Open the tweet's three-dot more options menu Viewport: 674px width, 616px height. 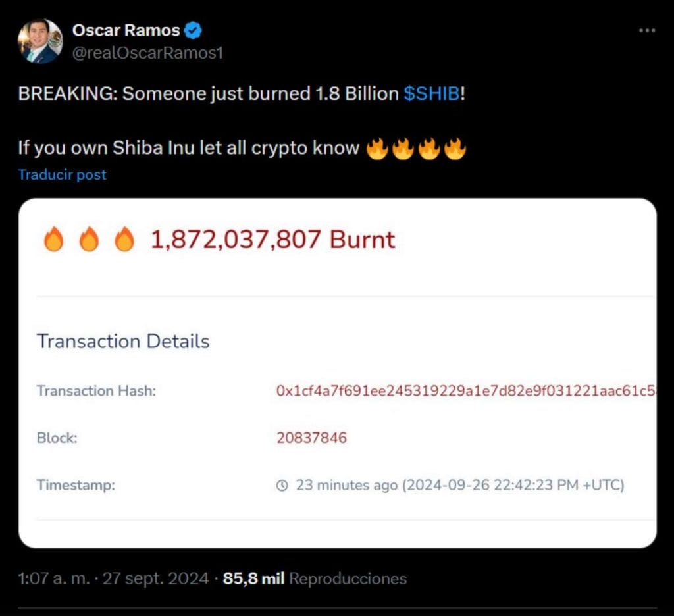pos(648,30)
